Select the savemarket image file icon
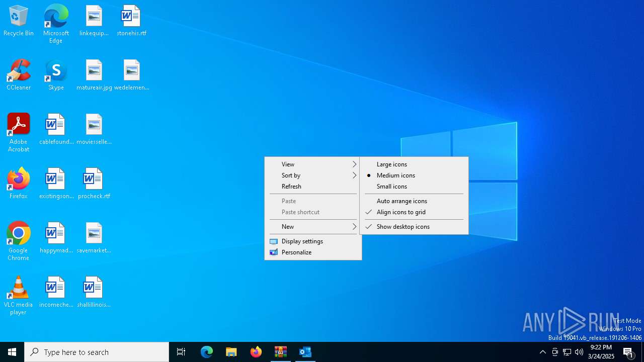Screen dimensions: 644x362 coord(94,238)
